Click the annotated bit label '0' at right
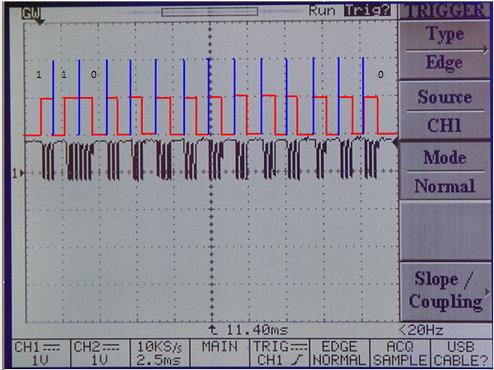 pyautogui.click(x=381, y=75)
